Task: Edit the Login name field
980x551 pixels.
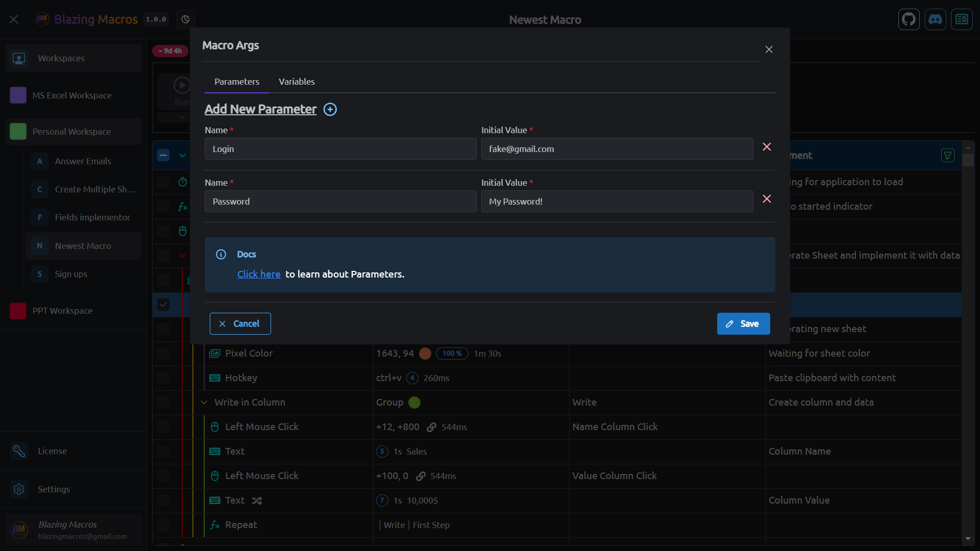Action: 340,149
